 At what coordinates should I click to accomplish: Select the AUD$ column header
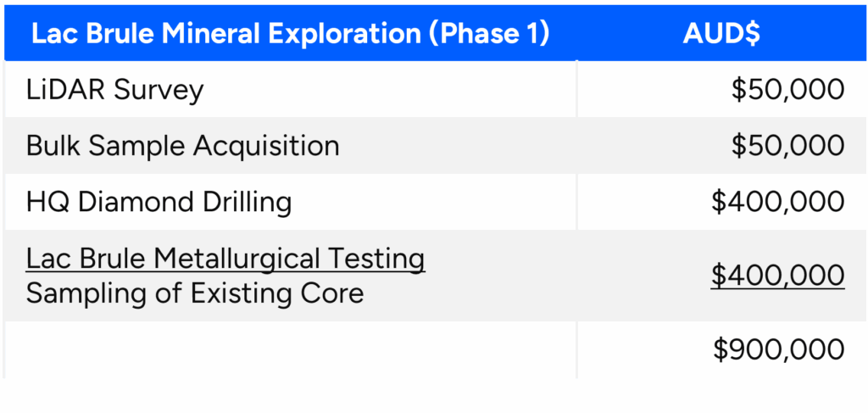(x=721, y=34)
